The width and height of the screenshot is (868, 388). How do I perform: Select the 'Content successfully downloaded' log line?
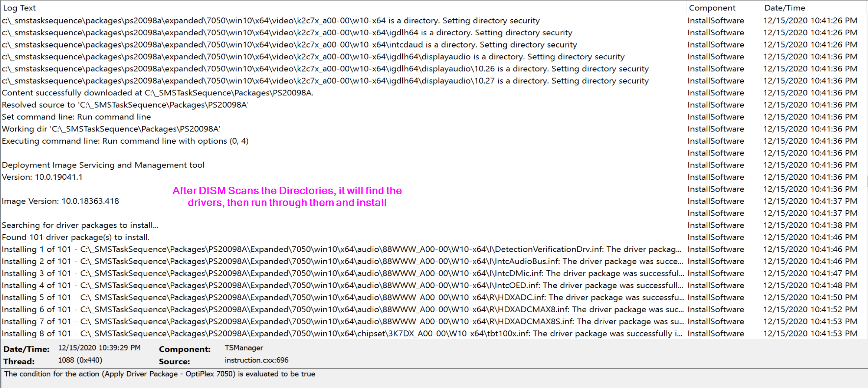pyautogui.click(x=158, y=93)
